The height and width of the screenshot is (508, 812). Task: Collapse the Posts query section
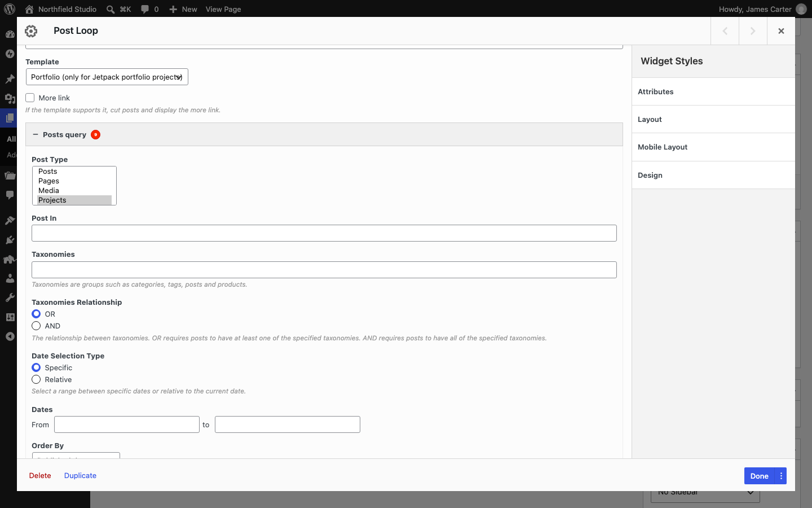click(x=324, y=134)
